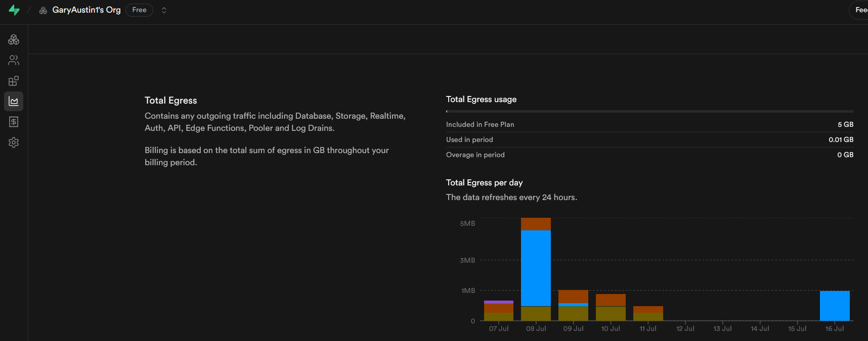Click the orange segment of 10 Jul bar
Viewport: 868px width, 341px height.
tap(611, 300)
